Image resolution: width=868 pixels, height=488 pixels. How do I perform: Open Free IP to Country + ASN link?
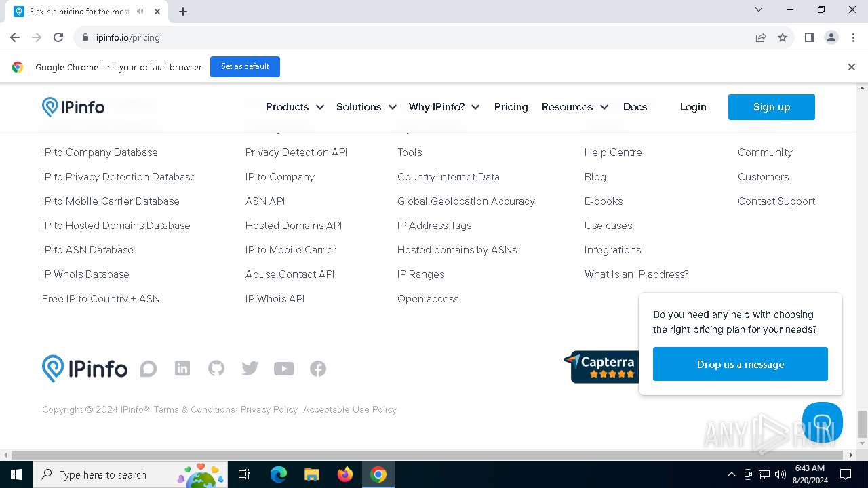tap(101, 299)
